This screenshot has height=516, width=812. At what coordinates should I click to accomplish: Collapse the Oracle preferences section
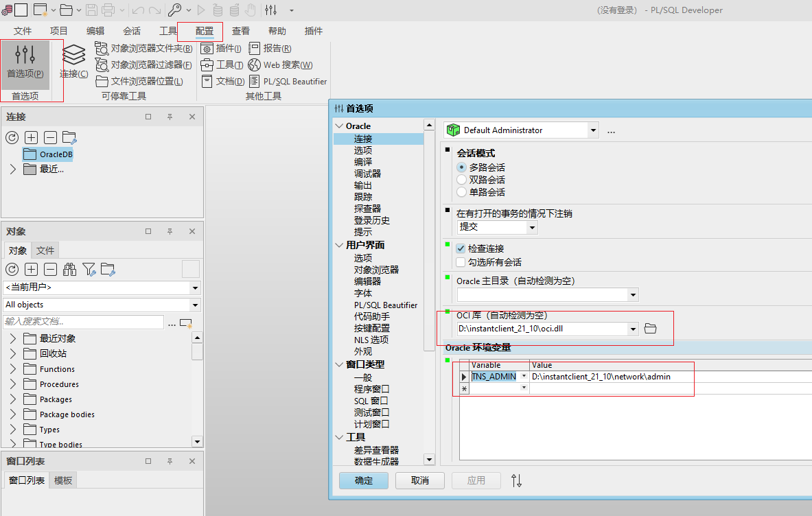(339, 126)
